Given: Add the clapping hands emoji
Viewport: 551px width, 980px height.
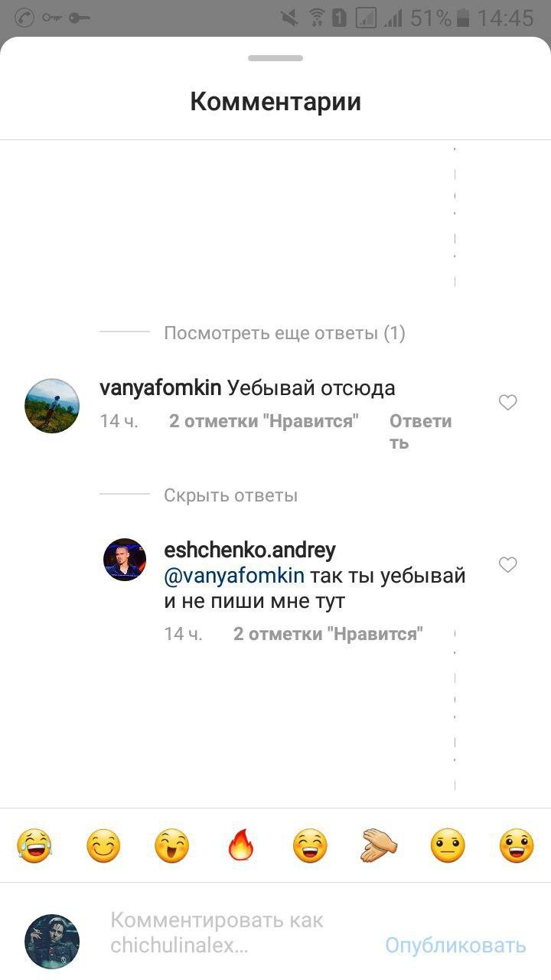Looking at the screenshot, I should (x=379, y=846).
